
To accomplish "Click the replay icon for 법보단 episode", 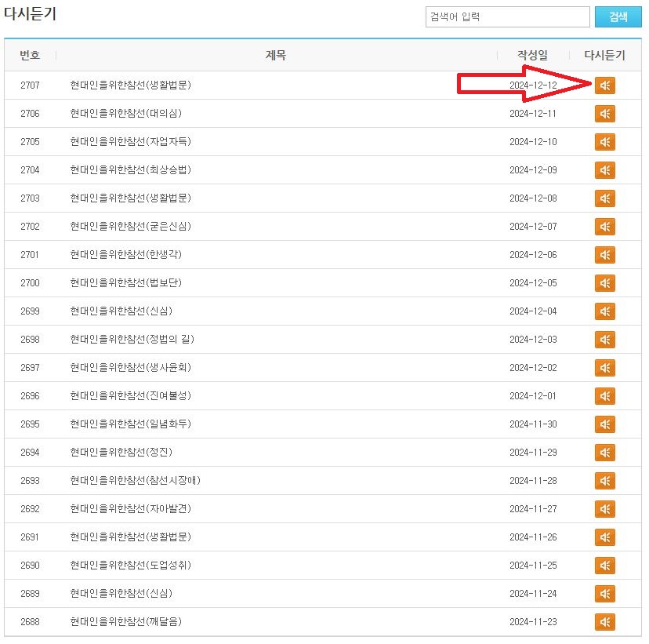I will 604,282.
